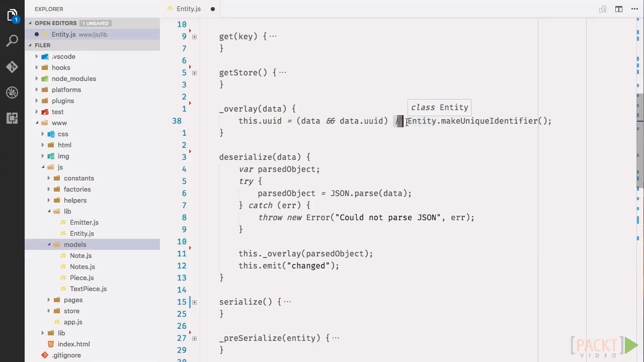This screenshot has width=644, height=362.
Task: Click on this.emit("changed") line
Action: pos(289,265)
